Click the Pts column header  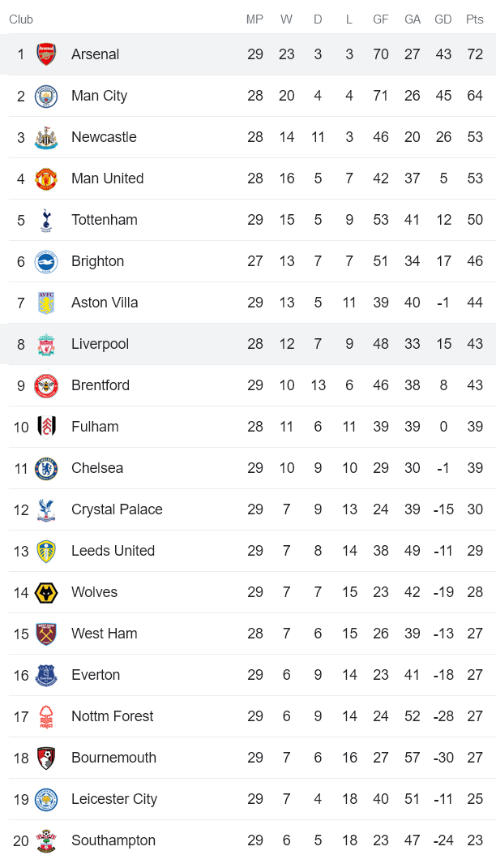click(x=475, y=19)
